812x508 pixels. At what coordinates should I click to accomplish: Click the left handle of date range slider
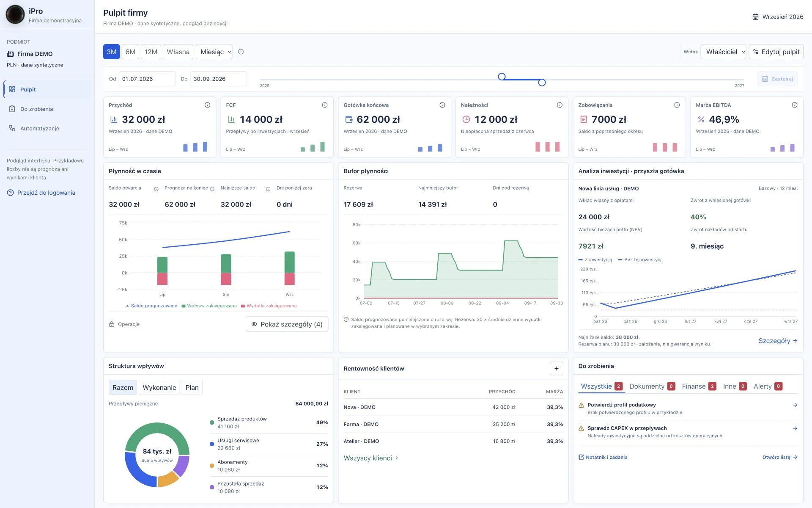tap(502, 77)
